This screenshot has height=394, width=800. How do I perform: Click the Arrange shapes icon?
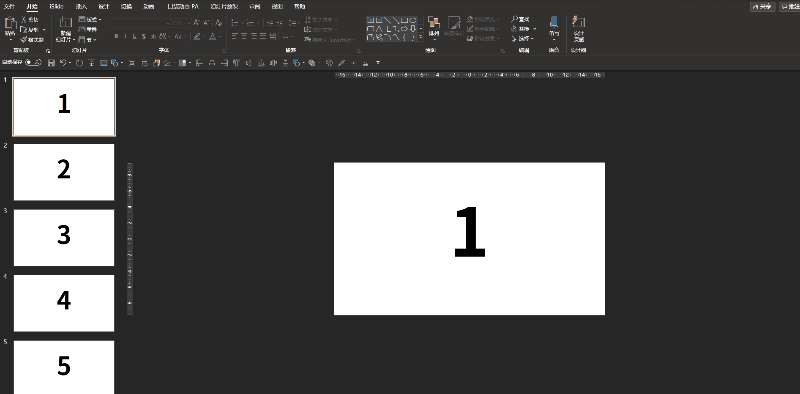point(434,22)
